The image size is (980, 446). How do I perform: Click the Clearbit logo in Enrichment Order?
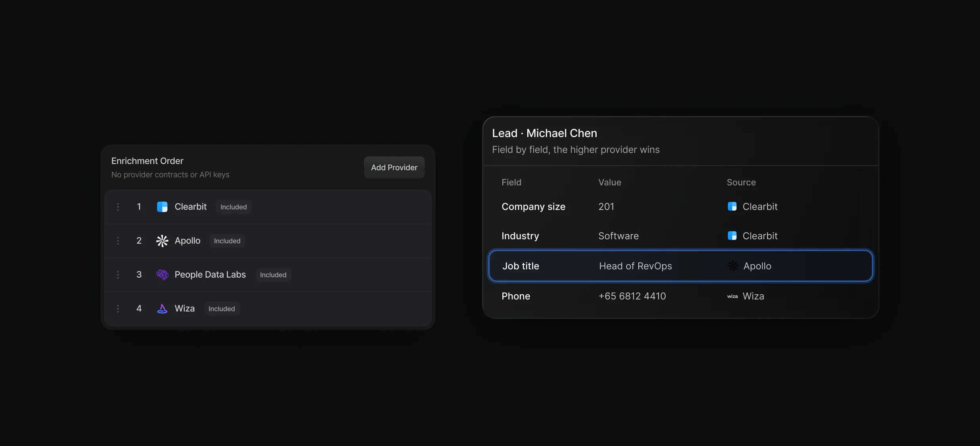162,207
